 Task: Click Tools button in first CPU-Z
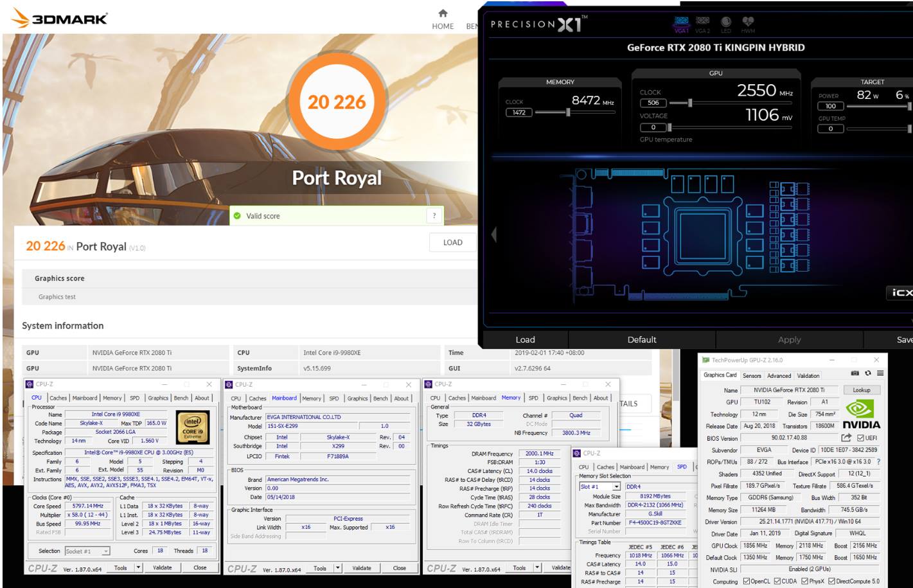click(121, 567)
